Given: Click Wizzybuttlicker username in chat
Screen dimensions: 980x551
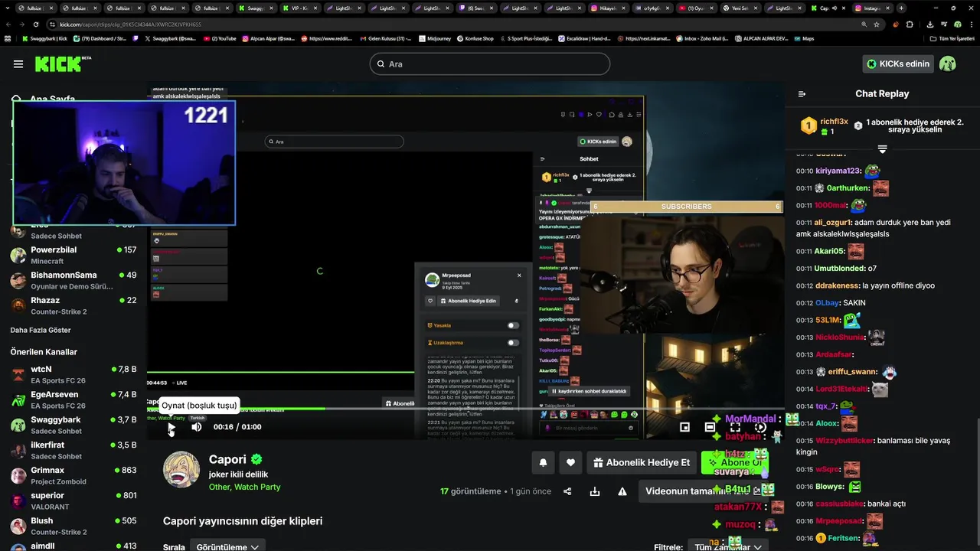Looking at the screenshot, I should pos(844,441).
